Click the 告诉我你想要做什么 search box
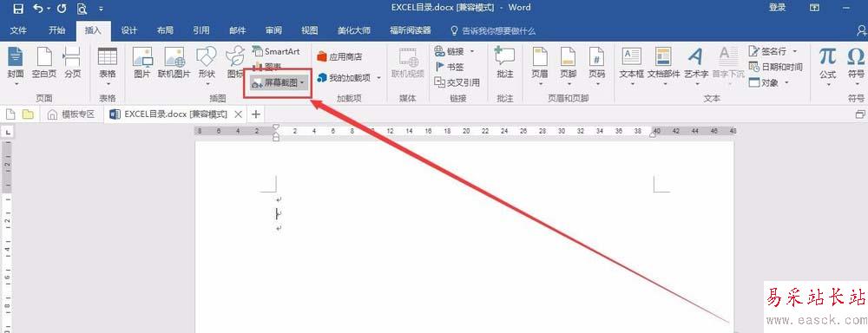This screenshot has width=868, height=333. point(493,31)
